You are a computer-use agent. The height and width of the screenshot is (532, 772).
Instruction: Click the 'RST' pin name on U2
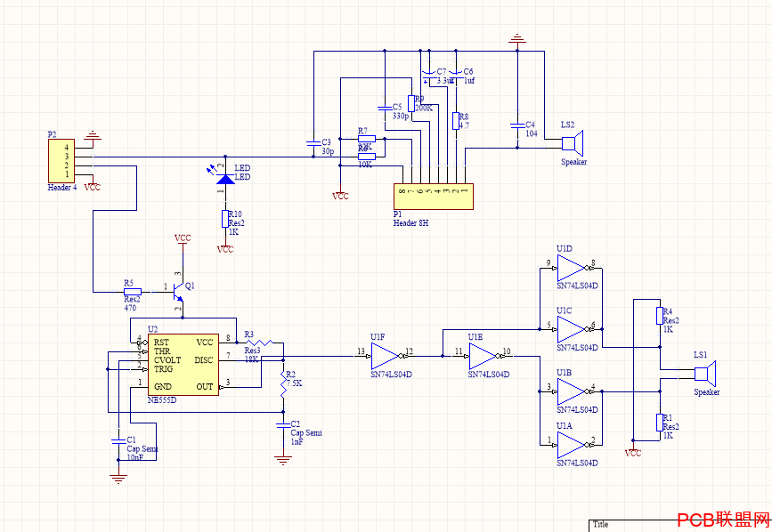coord(161,343)
